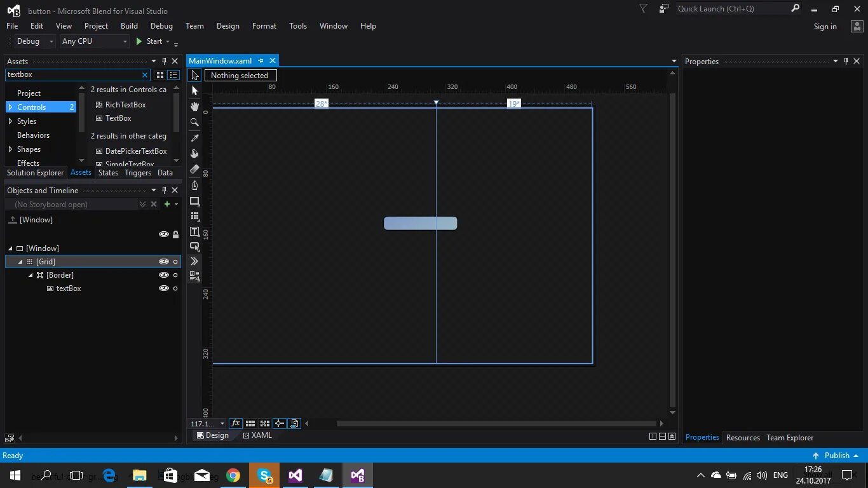868x488 pixels.
Task: Collapse the Border tree node
Action: tap(31, 275)
